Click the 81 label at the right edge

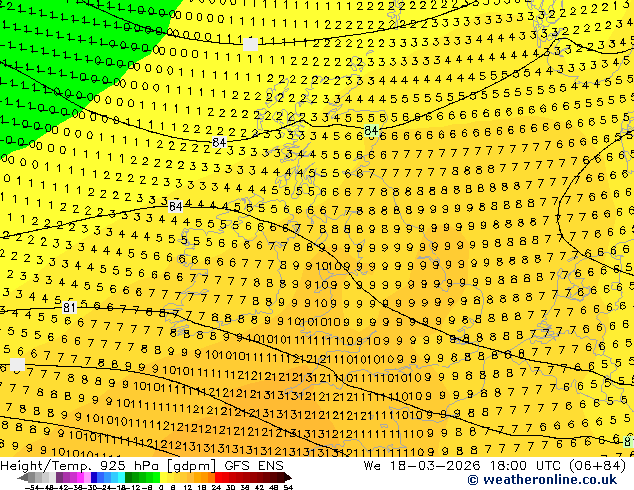click(629, 441)
